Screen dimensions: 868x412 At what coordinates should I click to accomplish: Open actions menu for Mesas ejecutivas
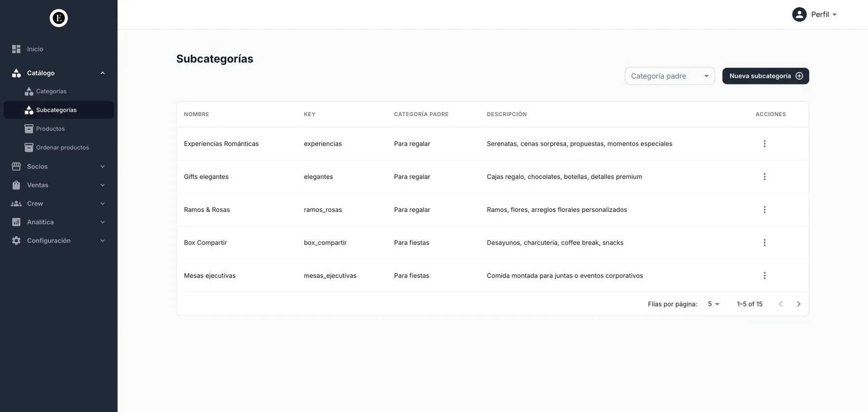[x=764, y=276]
